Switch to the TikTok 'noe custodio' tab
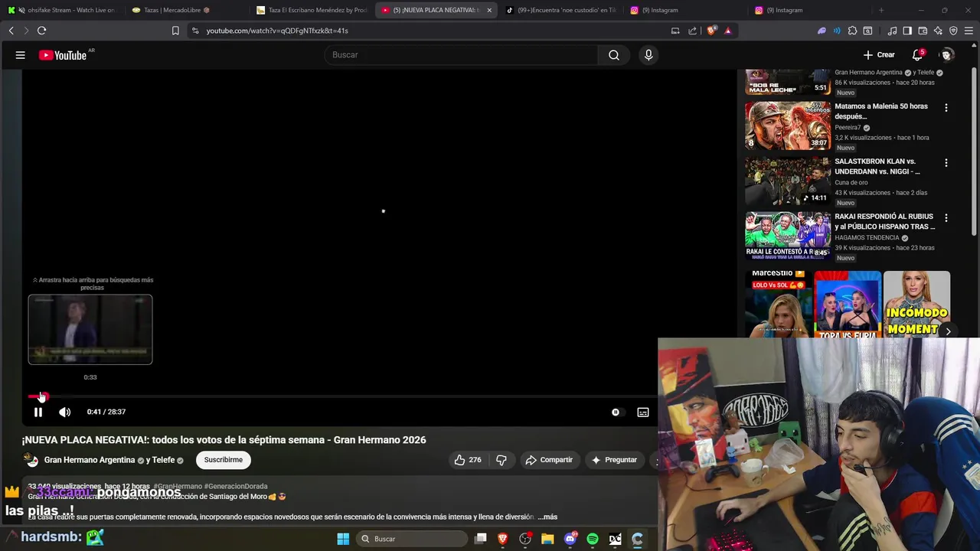980x551 pixels. pos(560,10)
